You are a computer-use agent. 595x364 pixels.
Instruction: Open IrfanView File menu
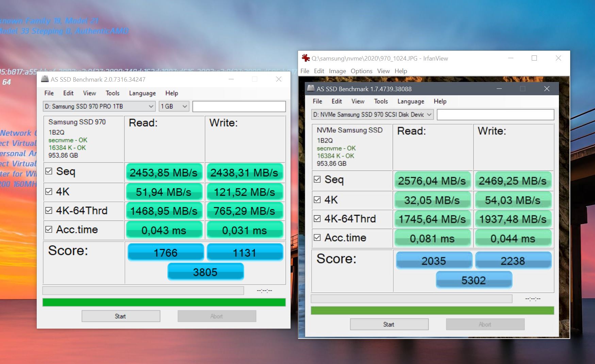[305, 71]
